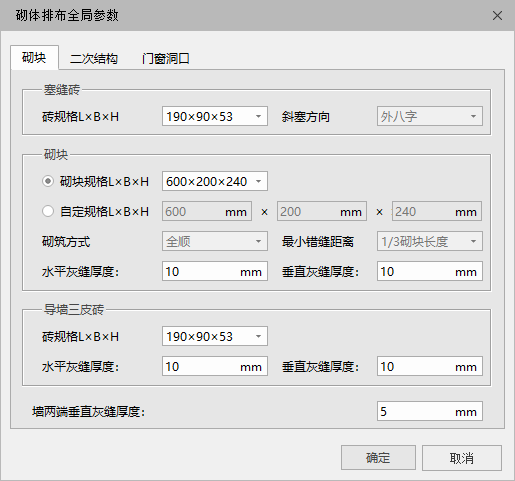Expand the 砌块规格 600×200×240 dropdown
The height and width of the screenshot is (481, 515).
coord(215,181)
